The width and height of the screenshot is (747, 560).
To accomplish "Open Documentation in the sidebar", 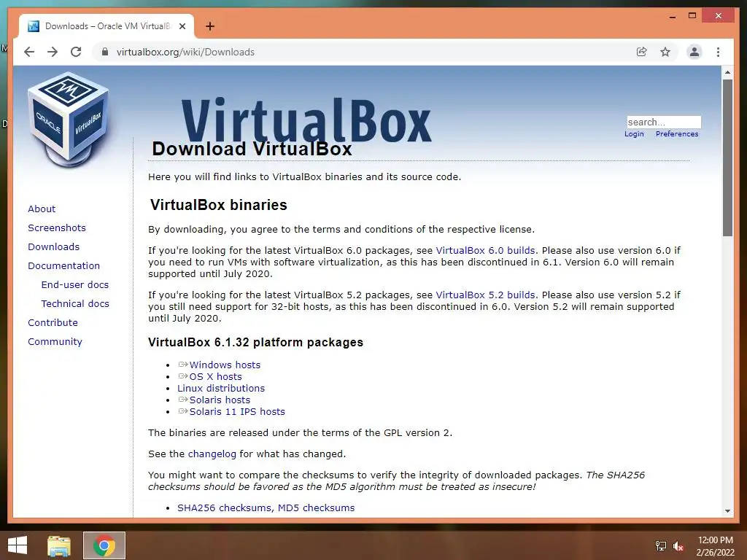I will [x=64, y=265].
